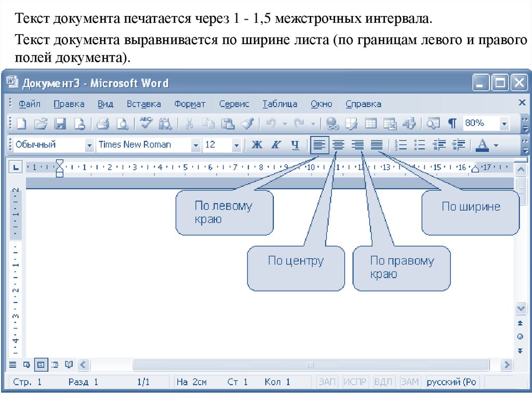Apply font color with A icon
Screen dimensions: 532x398
point(482,145)
